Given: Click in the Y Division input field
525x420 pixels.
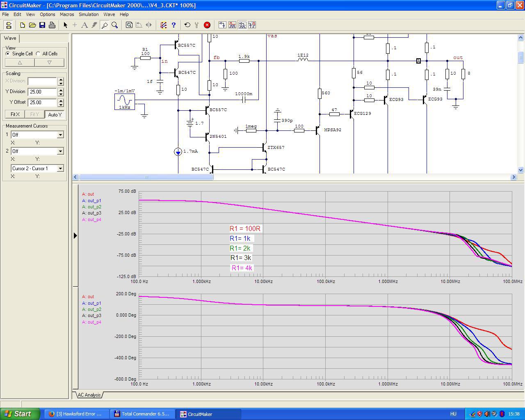Looking at the screenshot, I should click(x=42, y=92).
